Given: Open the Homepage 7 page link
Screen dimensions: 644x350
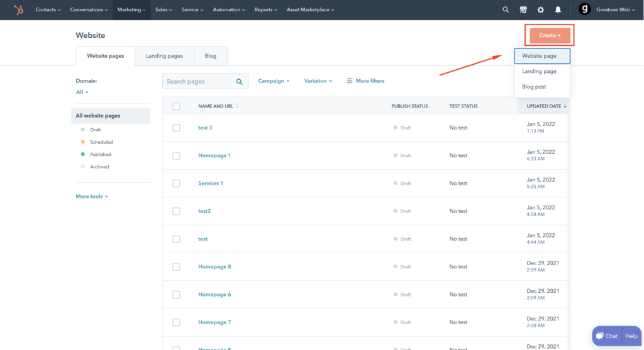Looking at the screenshot, I should [214, 322].
